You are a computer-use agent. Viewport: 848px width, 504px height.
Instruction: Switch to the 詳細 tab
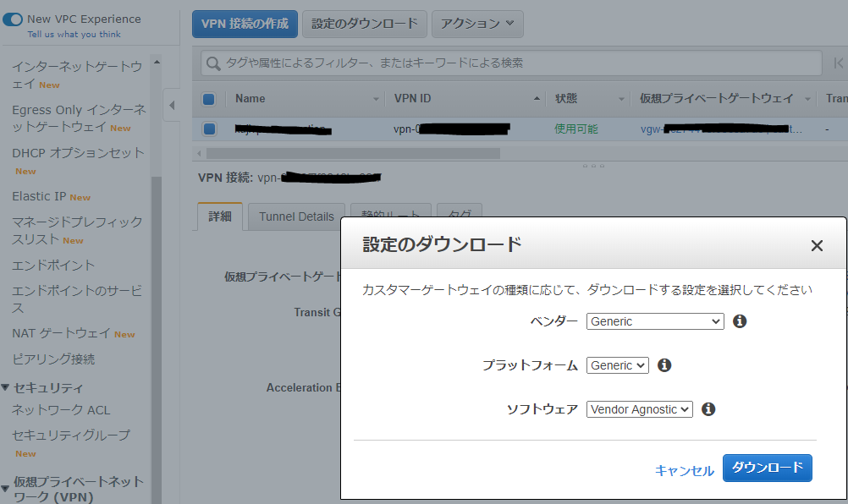(x=220, y=216)
